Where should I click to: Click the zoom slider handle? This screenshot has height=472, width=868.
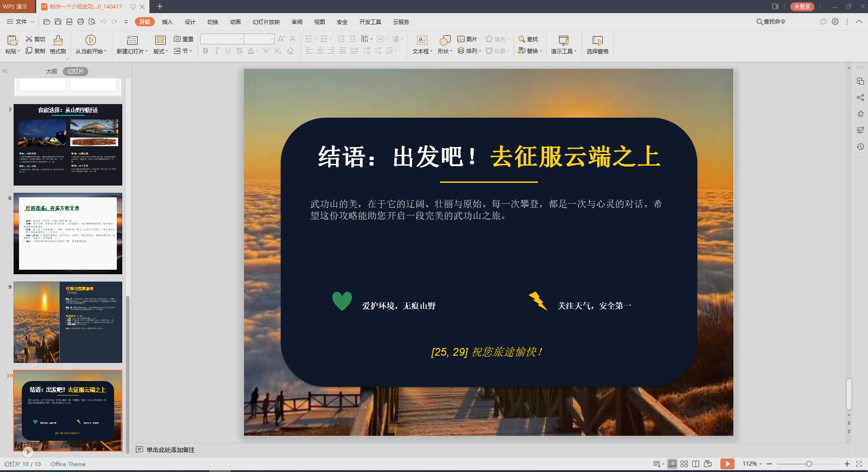[809, 464]
